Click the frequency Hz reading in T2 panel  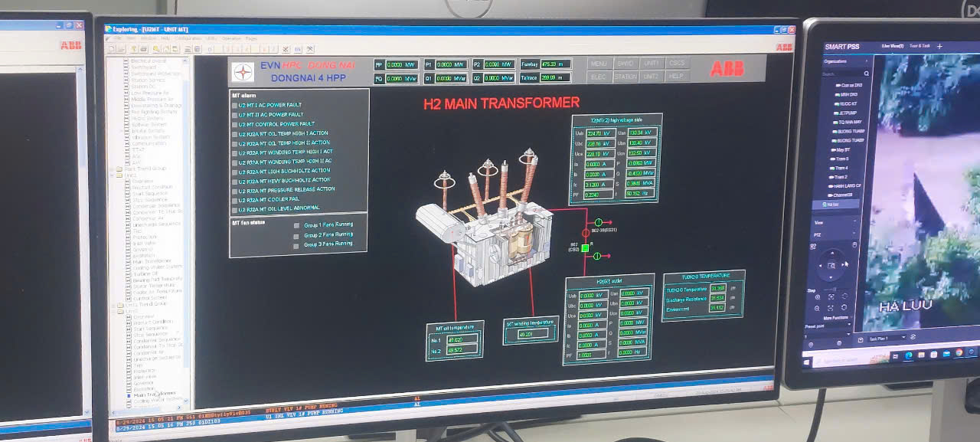tap(641, 194)
